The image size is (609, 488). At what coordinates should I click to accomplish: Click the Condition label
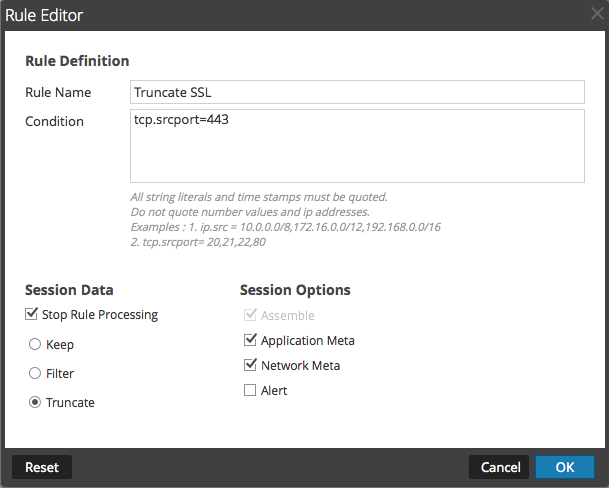click(x=54, y=122)
